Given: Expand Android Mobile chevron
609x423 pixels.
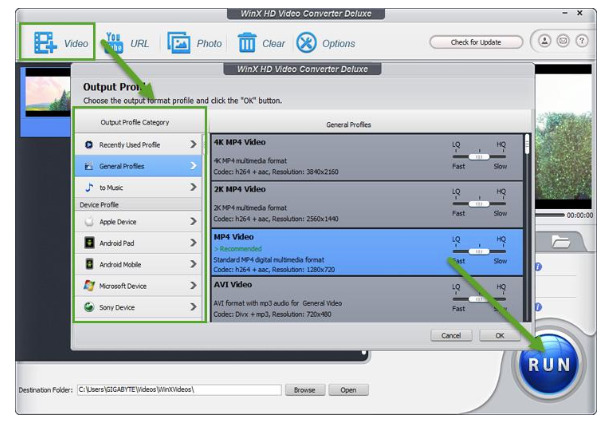Looking at the screenshot, I should click(x=193, y=264).
